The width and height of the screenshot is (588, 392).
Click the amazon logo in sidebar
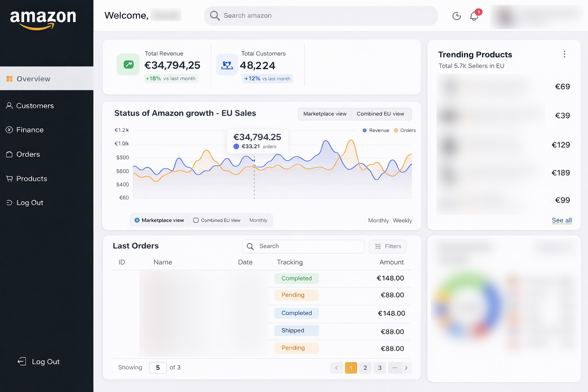(43, 19)
